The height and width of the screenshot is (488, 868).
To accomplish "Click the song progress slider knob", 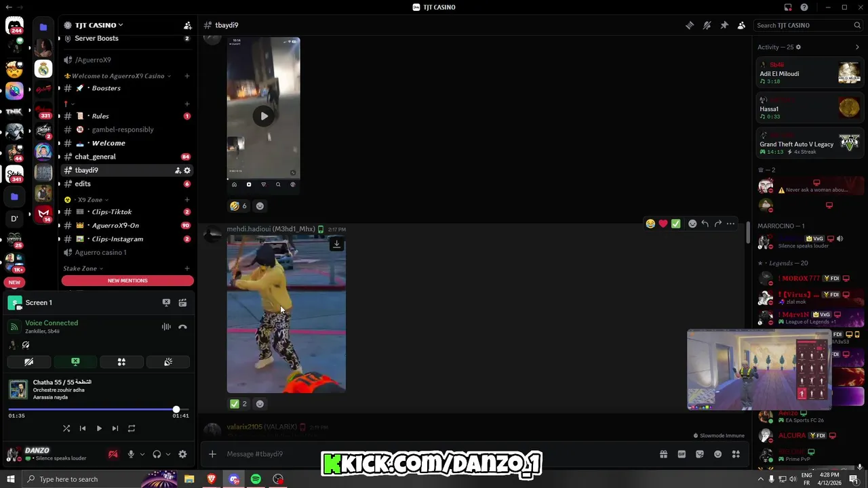I will [x=176, y=409].
